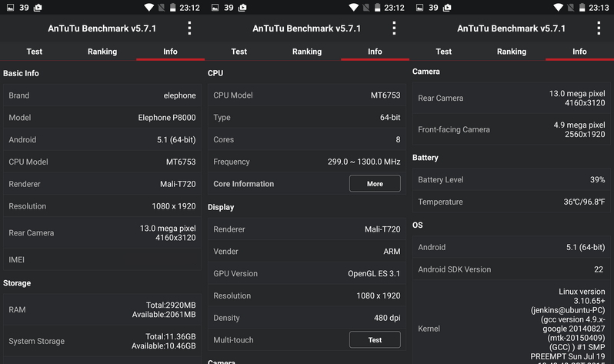Select the Elephone P8000 Model row

102,118
